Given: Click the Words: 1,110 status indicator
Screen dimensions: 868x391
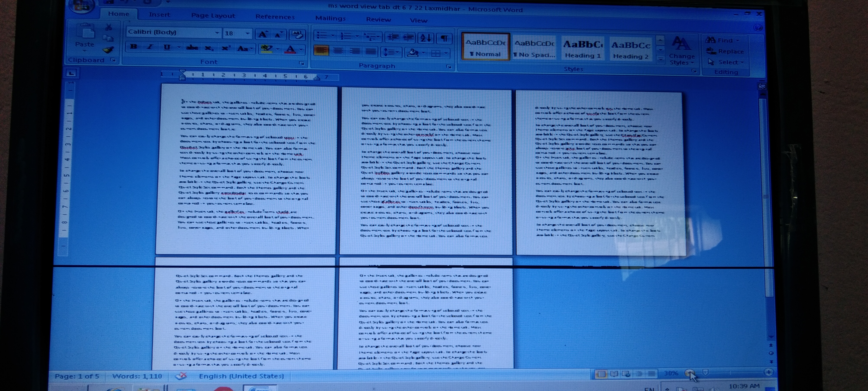Looking at the screenshot, I should click(x=137, y=376).
